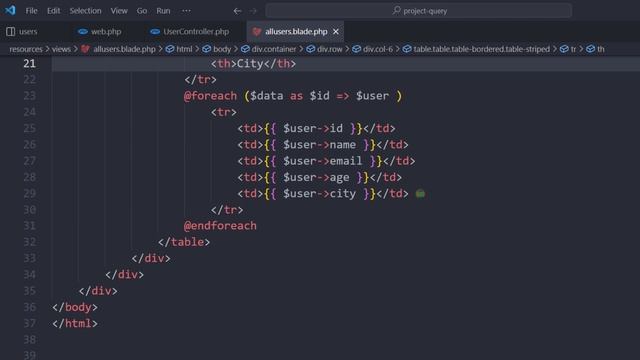640x360 pixels.
Task: Click the closing </html> tag
Action: [75, 323]
